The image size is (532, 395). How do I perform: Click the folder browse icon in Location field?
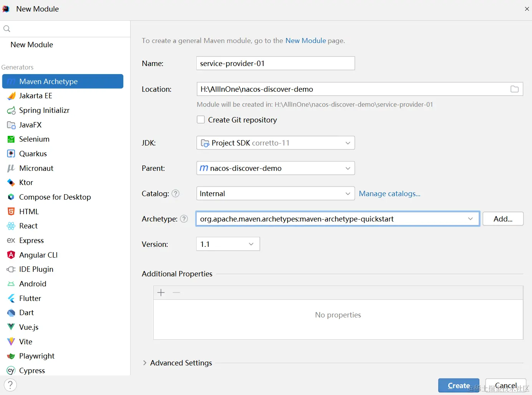click(x=514, y=89)
